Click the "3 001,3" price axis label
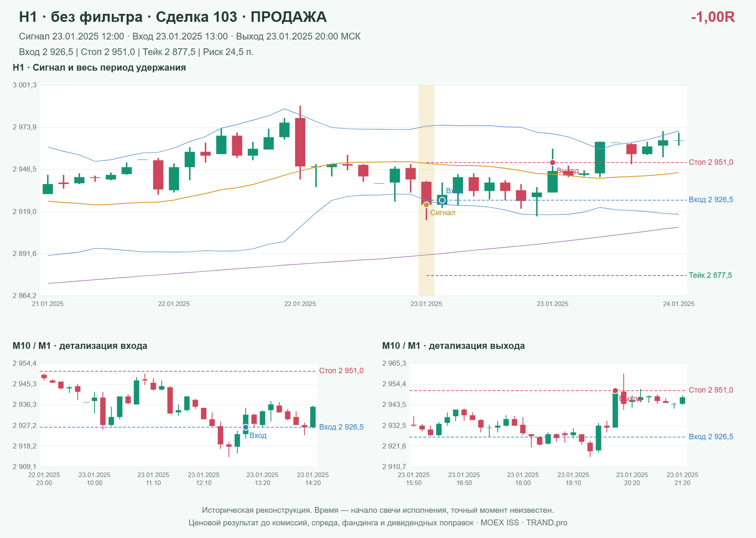Screen dimensions: 756x538 pos(24,85)
